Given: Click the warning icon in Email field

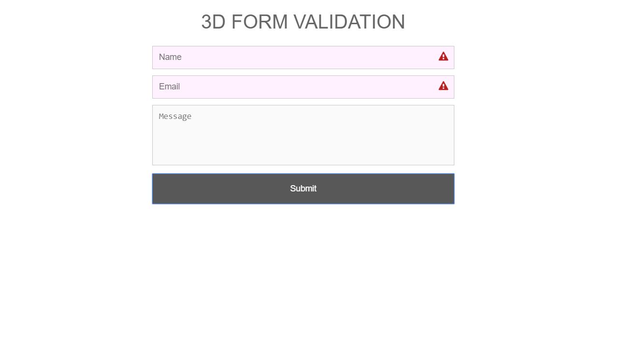Looking at the screenshot, I should (443, 86).
